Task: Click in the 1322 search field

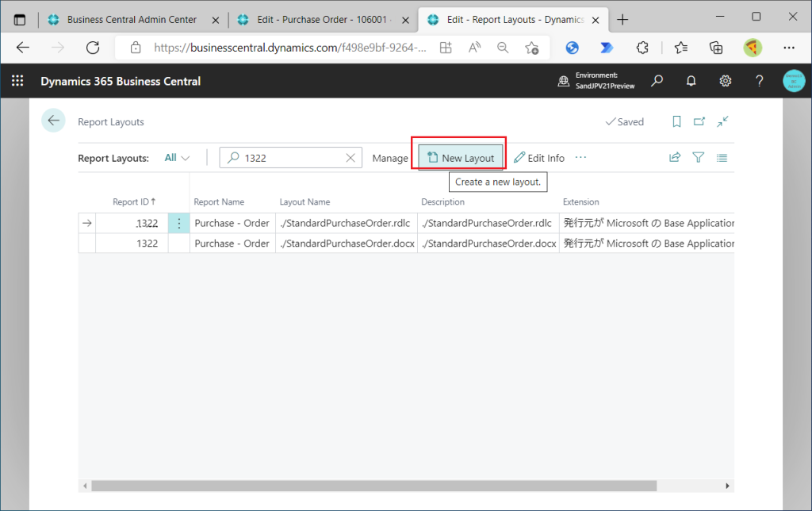Action: [290, 158]
